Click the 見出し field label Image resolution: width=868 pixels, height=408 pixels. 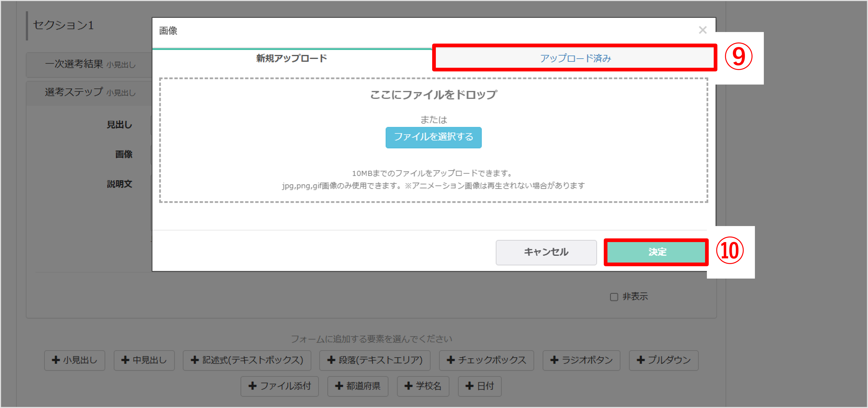[119, 125]
